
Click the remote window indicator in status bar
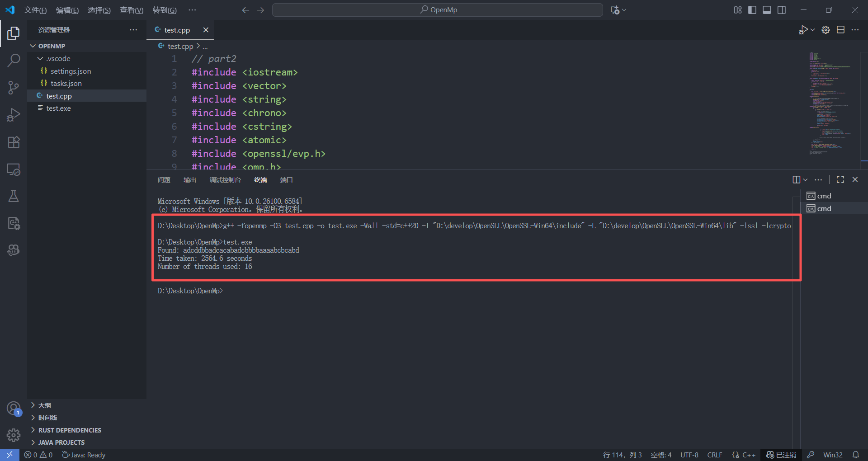[x=9, y=455]
